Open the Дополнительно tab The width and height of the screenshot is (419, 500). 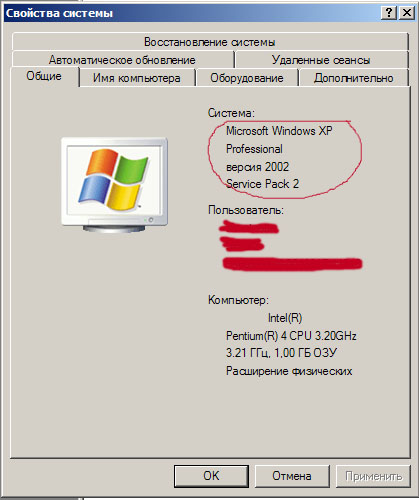pyautogui.click(x=354, y=78)
